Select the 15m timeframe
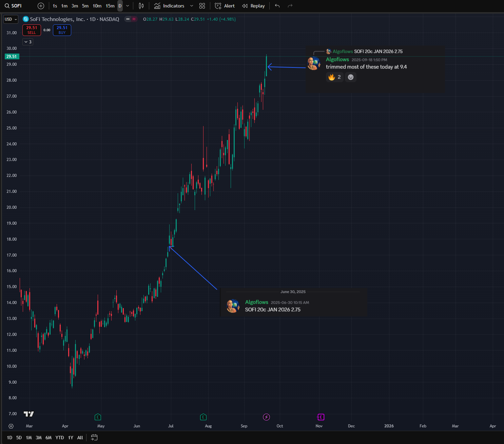This screenshot has height=444, width=504. [110, 6]
